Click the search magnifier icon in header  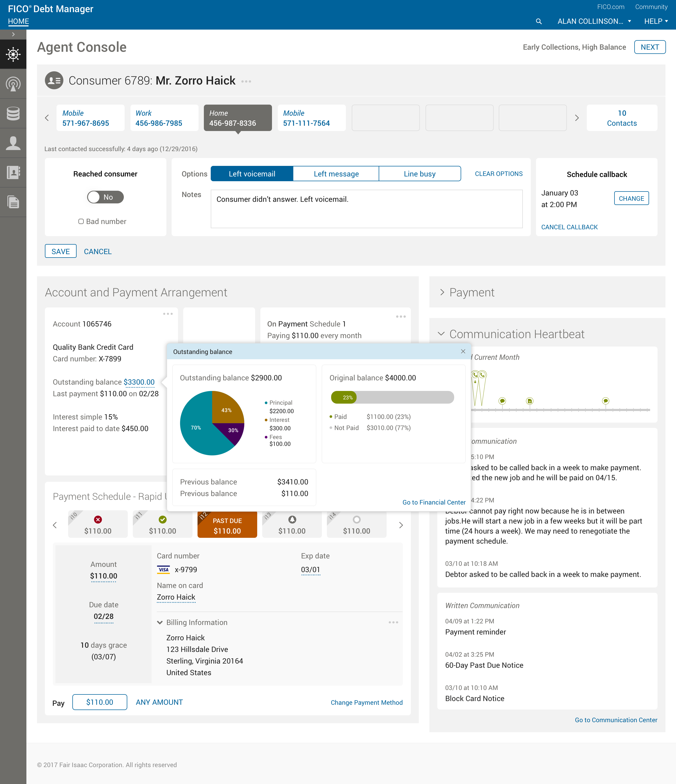click(539, 22)
